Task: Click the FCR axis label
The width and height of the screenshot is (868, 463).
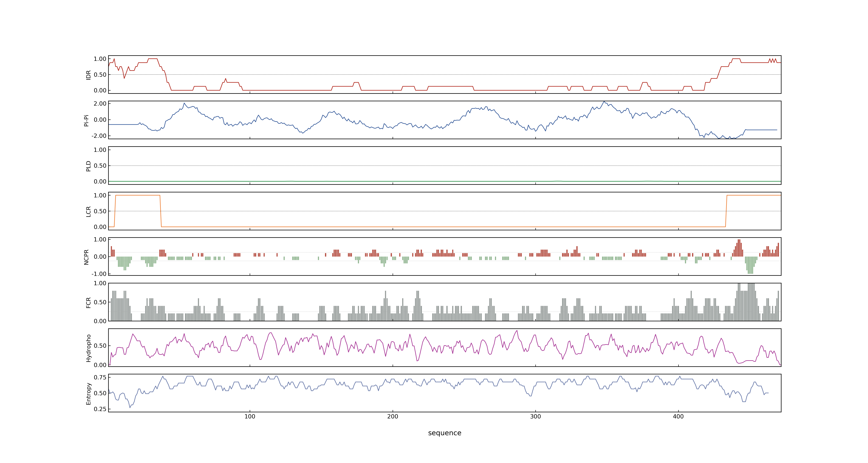Action: click(x=88, y=302)
